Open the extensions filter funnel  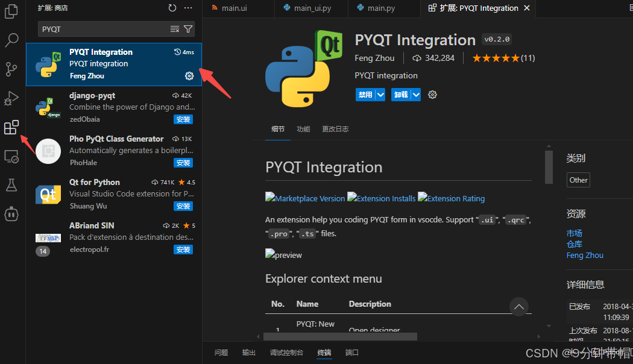(188, 29)
